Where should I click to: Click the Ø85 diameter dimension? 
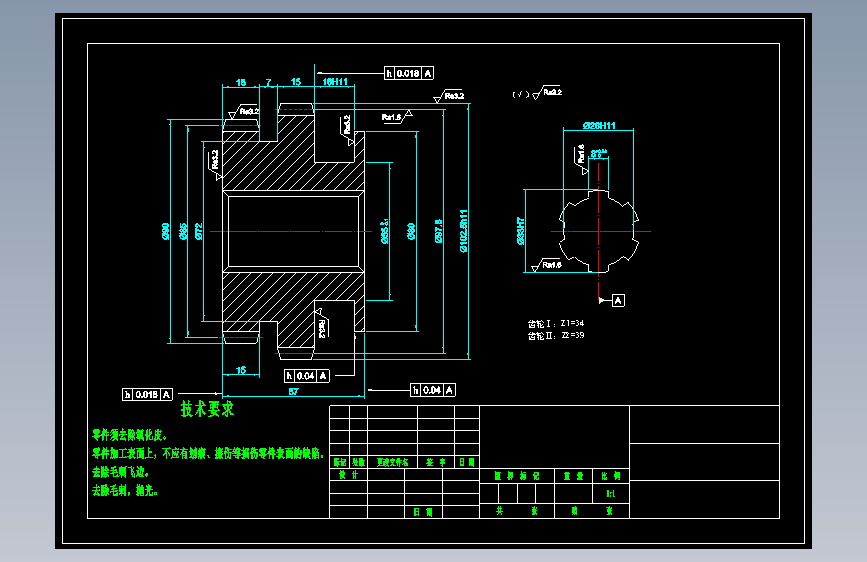coord(184,231)
